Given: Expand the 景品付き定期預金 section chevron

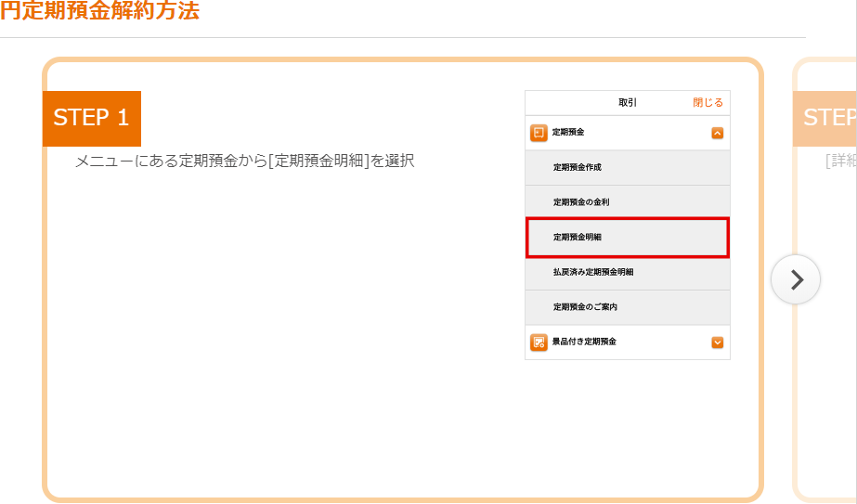Looking at the screenshot, I should (717, 342).
